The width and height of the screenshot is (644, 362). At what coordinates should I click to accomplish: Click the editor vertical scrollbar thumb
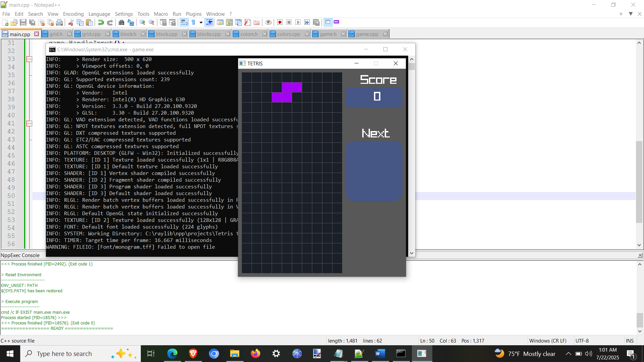639,182
